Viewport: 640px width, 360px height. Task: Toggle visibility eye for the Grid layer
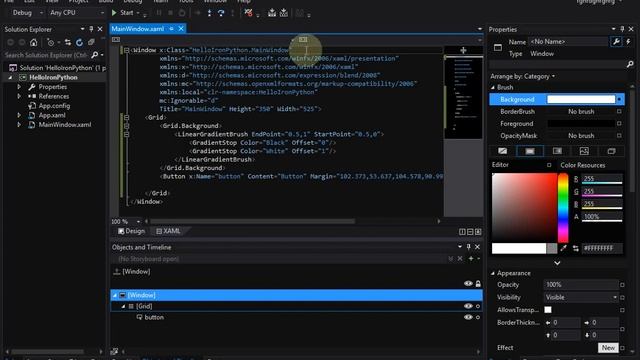[x=468, y=306]
